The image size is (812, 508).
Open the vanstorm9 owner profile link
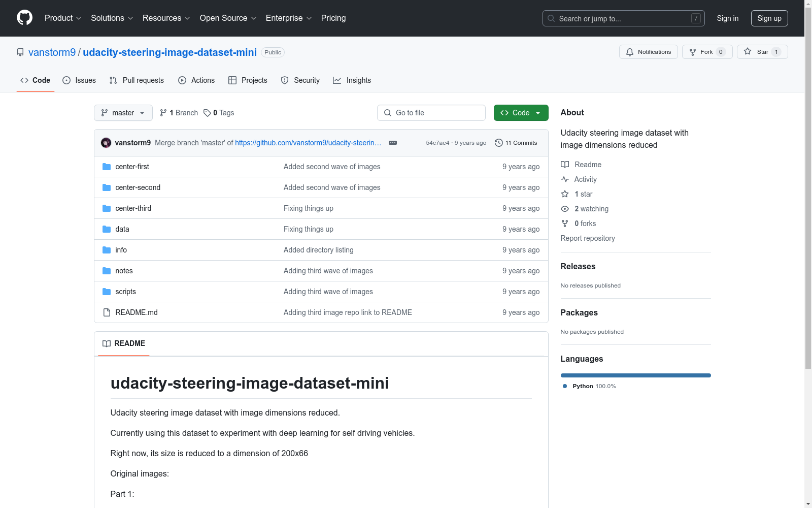click(x=52, y=52)
